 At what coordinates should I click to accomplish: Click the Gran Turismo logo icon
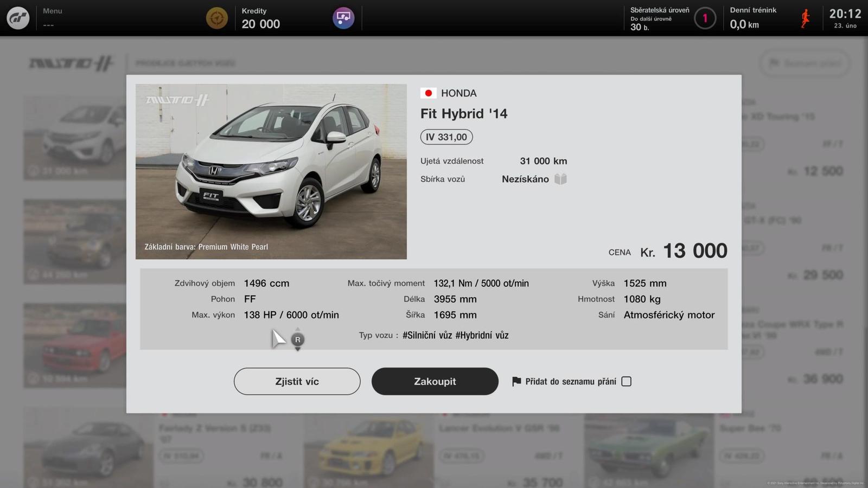[x=18, y=18]
